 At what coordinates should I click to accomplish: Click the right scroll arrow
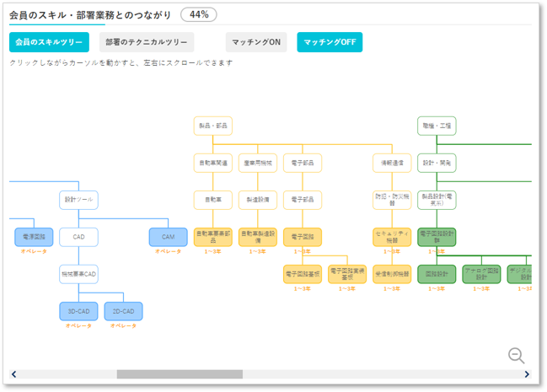[527, 374]
